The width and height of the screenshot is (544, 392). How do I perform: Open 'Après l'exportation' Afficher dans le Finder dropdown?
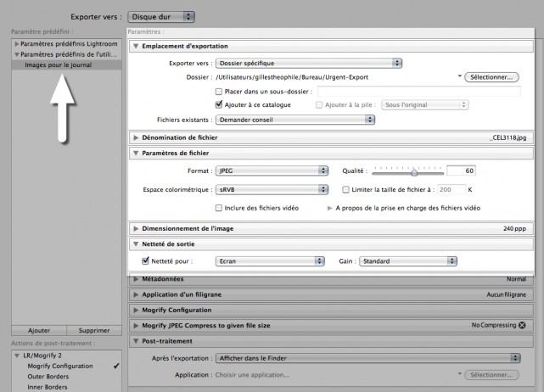(368, 358)
